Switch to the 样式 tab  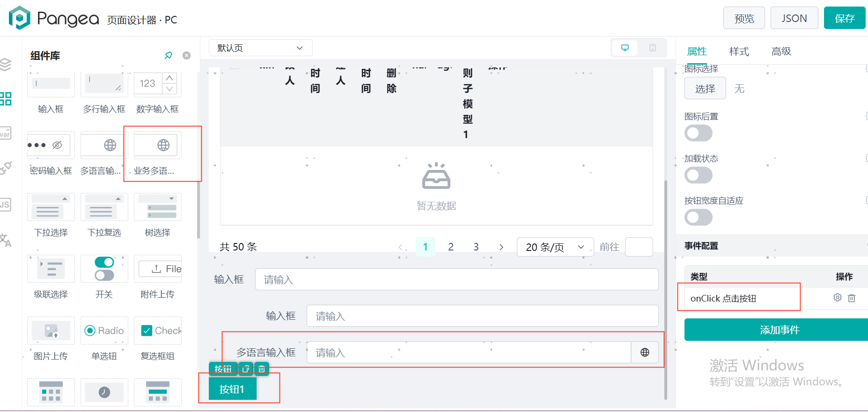pyautogui.click(x=739, y=51)
